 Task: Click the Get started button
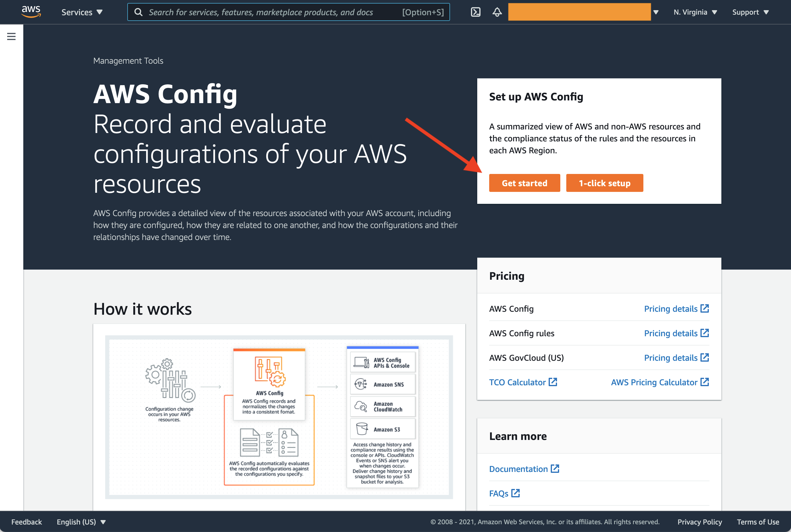524,183
